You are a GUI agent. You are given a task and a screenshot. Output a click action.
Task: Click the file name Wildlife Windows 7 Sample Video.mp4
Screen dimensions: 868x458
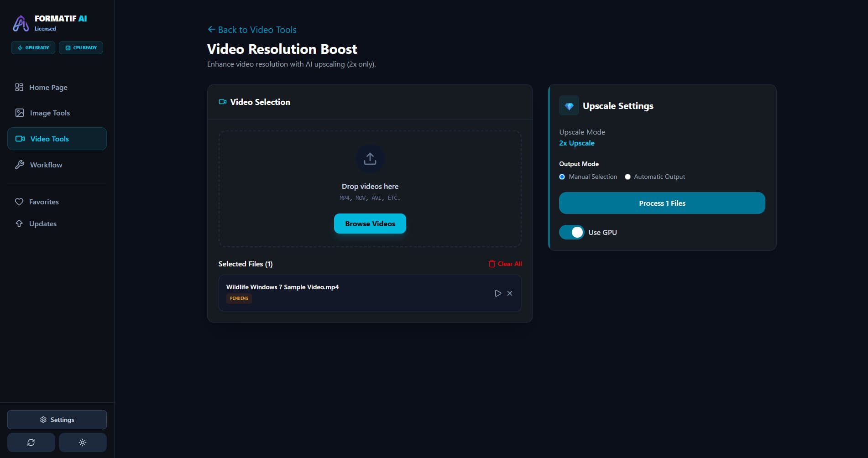tap(282, 287)
